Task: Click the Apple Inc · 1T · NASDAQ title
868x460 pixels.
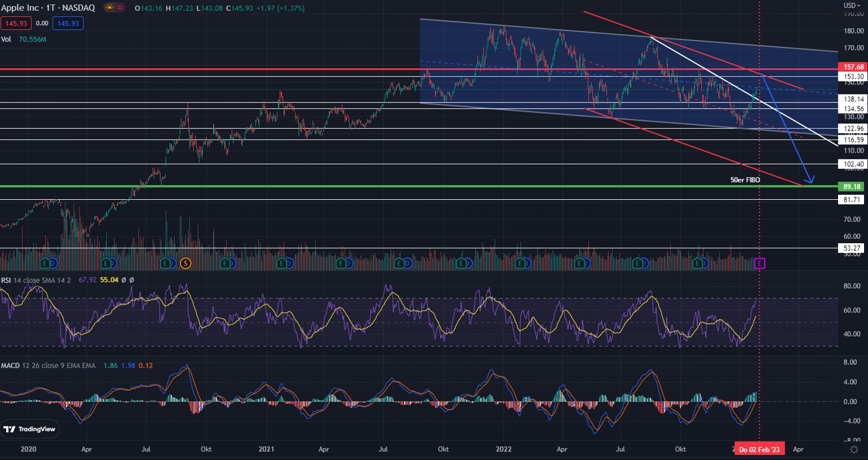Action: coord(48,8)
